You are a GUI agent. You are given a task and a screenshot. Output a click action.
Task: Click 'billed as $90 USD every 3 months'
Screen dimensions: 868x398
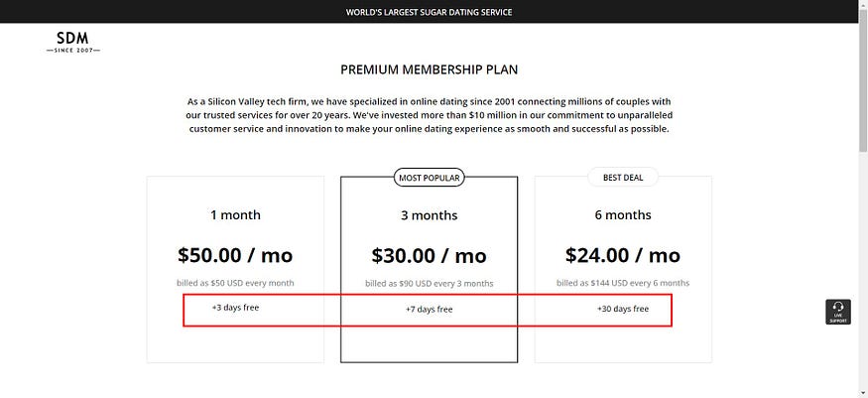429,284
